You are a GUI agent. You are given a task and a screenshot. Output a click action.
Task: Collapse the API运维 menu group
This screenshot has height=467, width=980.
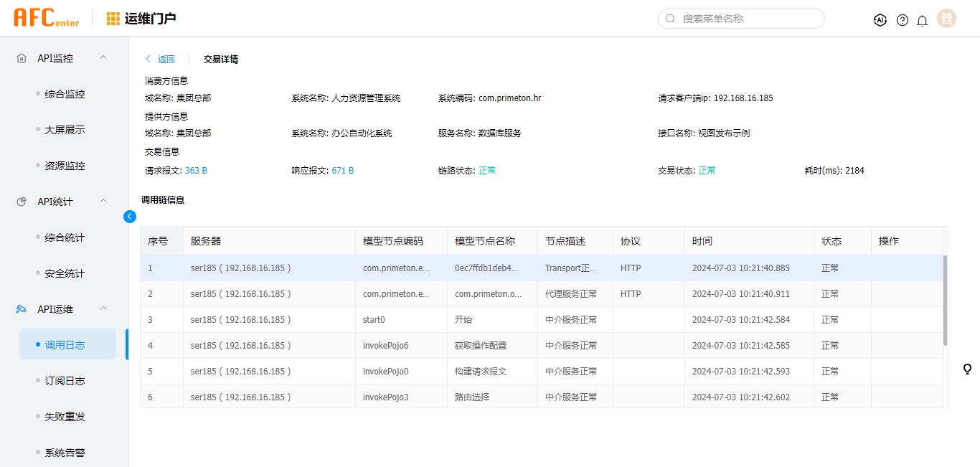(x=103, y=308)
